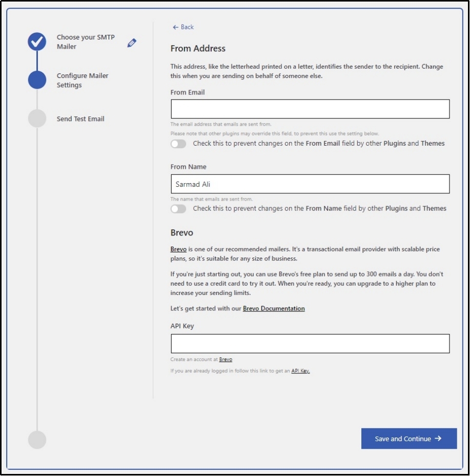Image resolution: width=470 pixels, height=476 pixels.
Task: Enable the prevent From Name changes toggle
Action: pos(178,209)
